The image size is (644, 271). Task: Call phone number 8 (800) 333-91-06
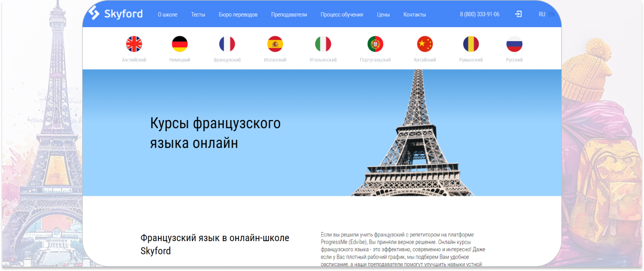(479, 15)
